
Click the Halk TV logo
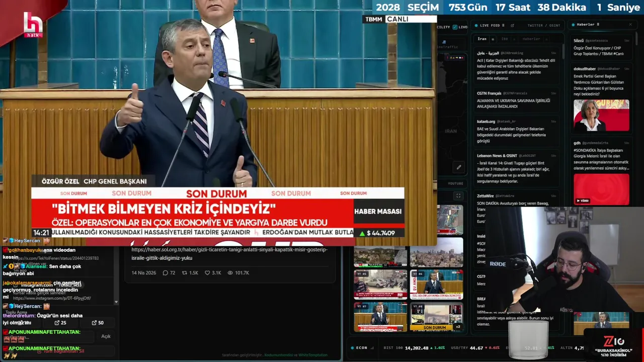point(33,24)
